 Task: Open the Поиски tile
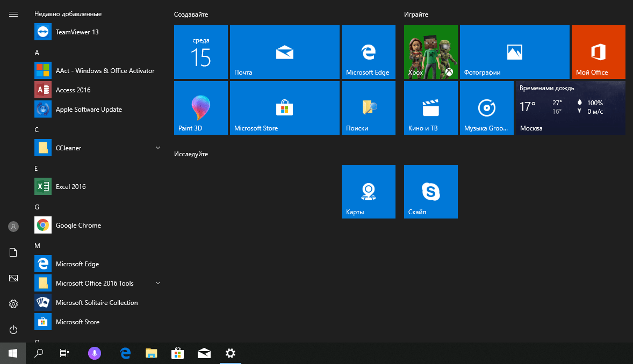tap(369, 108)
